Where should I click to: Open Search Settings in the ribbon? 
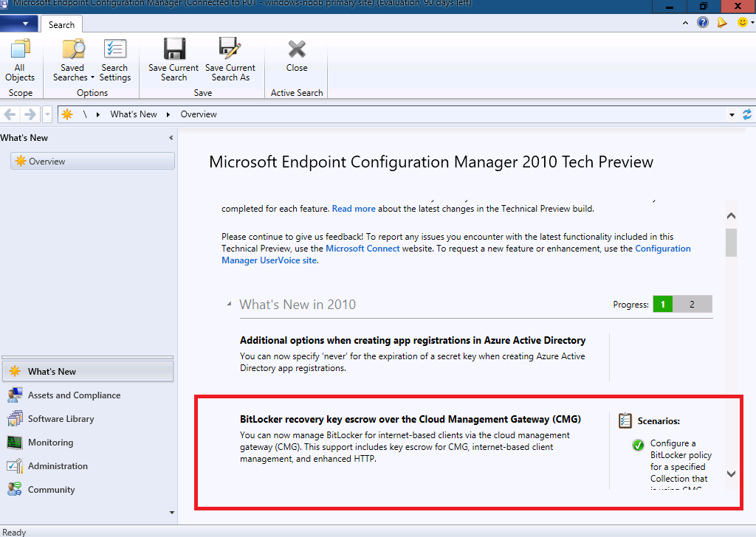coord(114,60)
